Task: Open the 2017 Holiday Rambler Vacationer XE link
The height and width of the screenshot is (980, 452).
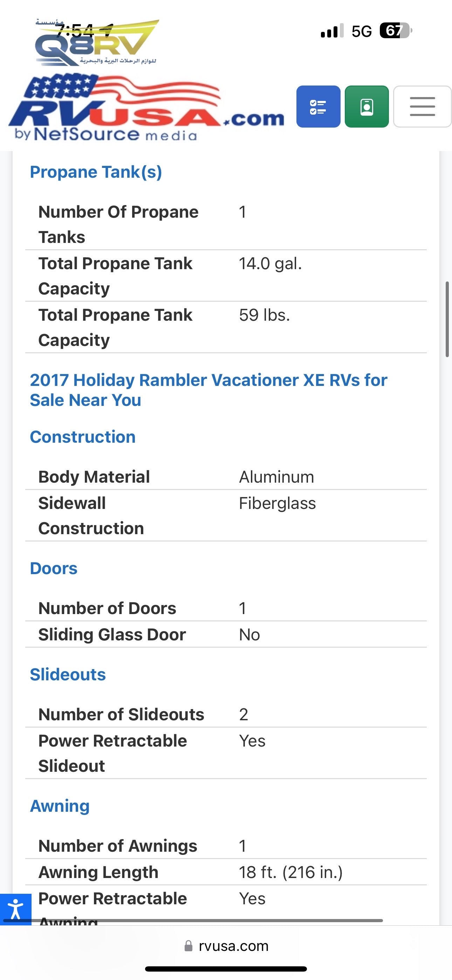Action: coord(208,389)
